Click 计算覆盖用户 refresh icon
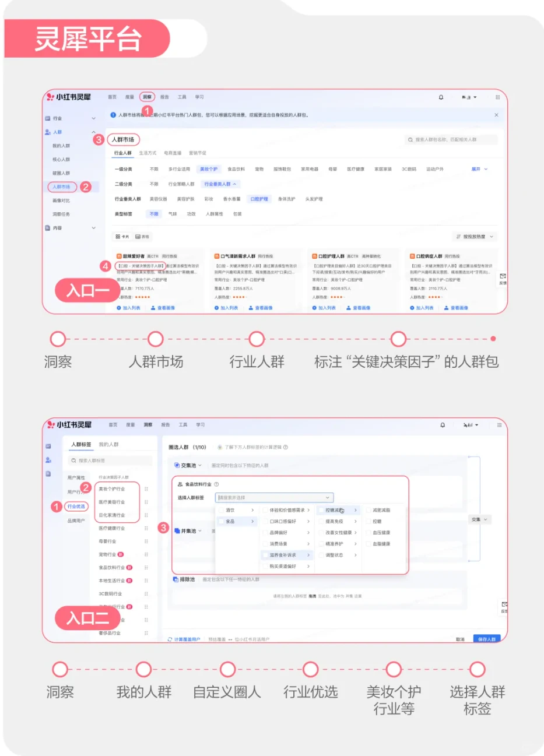The width and height of the screenshot is (544, 756). tap(170, 639)
